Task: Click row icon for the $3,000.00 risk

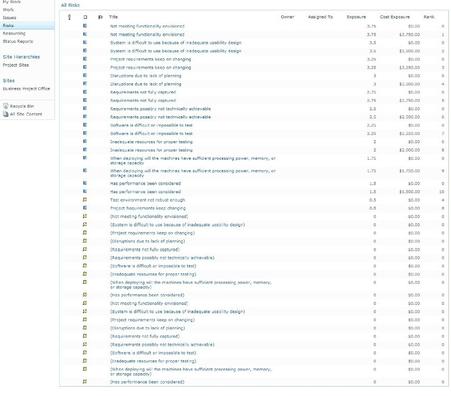Action: [85, 84]
